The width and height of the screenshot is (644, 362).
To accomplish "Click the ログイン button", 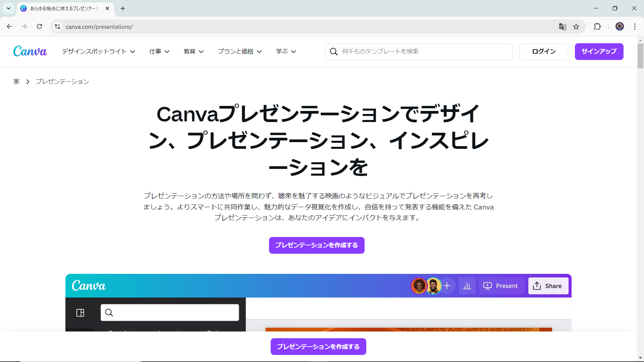I will point(544,51).
